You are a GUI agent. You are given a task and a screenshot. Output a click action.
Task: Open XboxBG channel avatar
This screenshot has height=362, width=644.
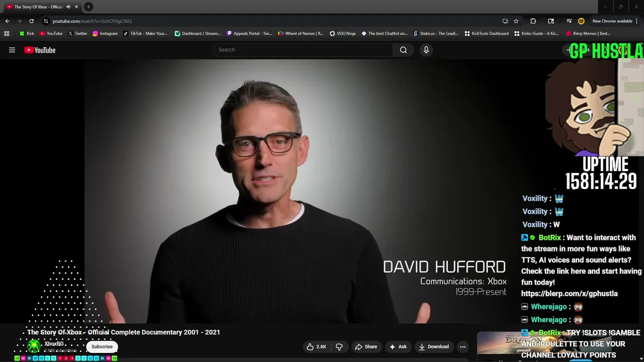[x=34, y=346]
